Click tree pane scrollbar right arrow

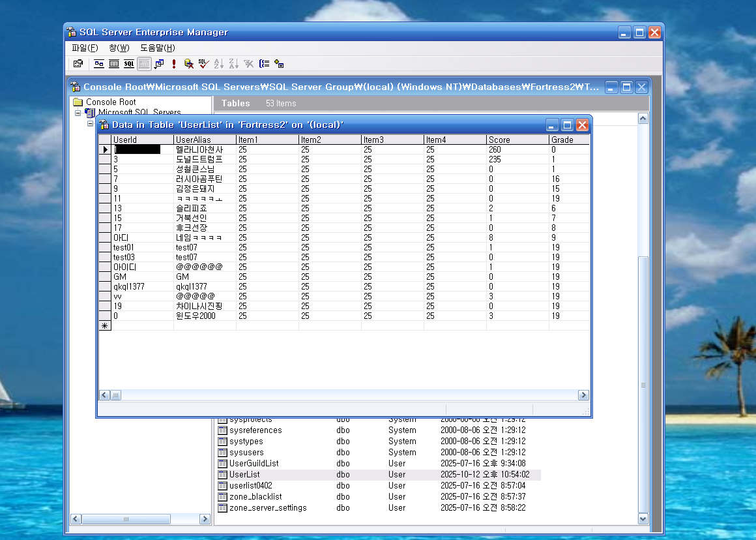[x=205, y=519]
